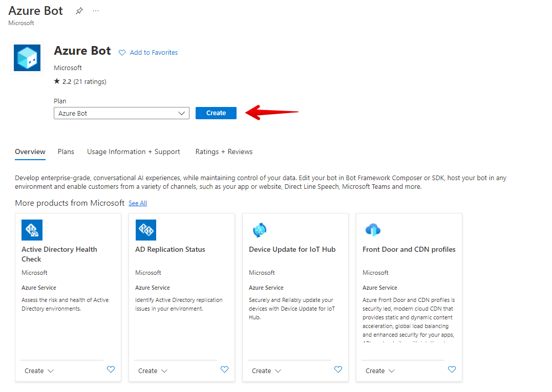Click the Front Door and CDN profiles icon
This screenshot has height=392, width=552.
point(373,230)
